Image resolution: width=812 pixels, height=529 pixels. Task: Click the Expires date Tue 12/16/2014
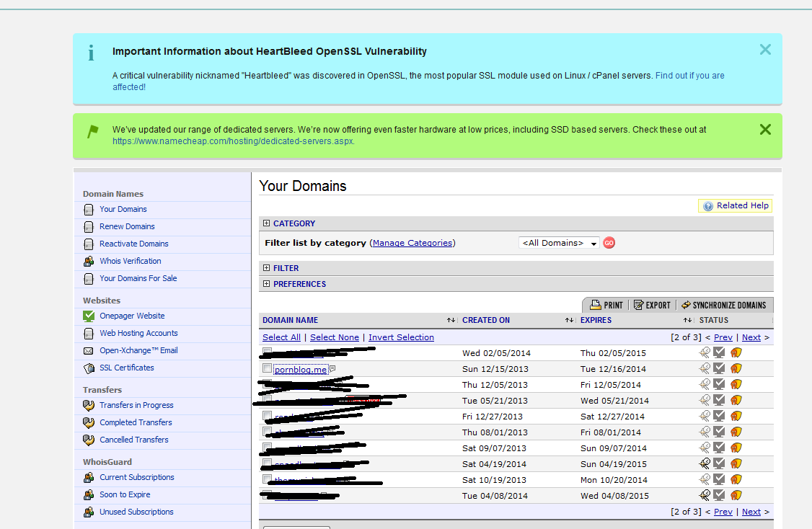click(613, 369)
